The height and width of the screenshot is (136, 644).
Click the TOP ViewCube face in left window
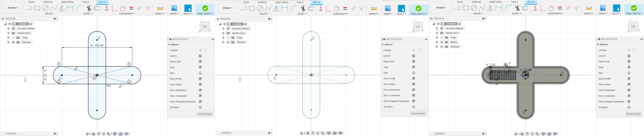tap(204, 26)
